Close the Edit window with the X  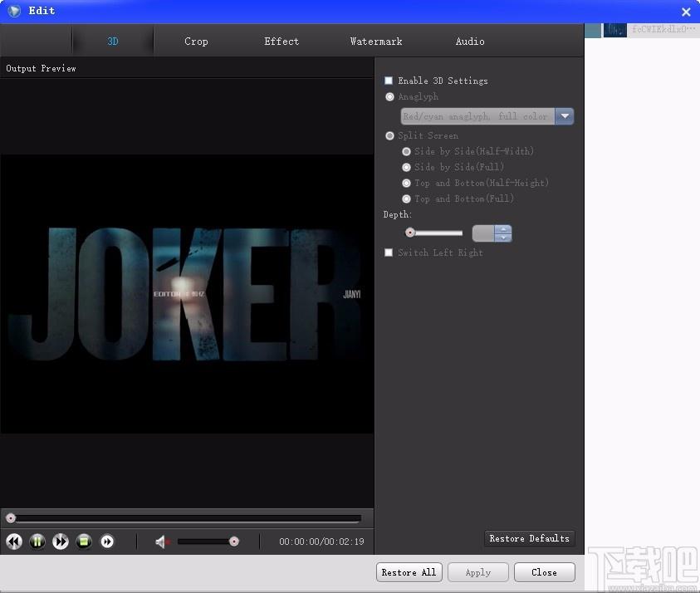click(686, 12)
